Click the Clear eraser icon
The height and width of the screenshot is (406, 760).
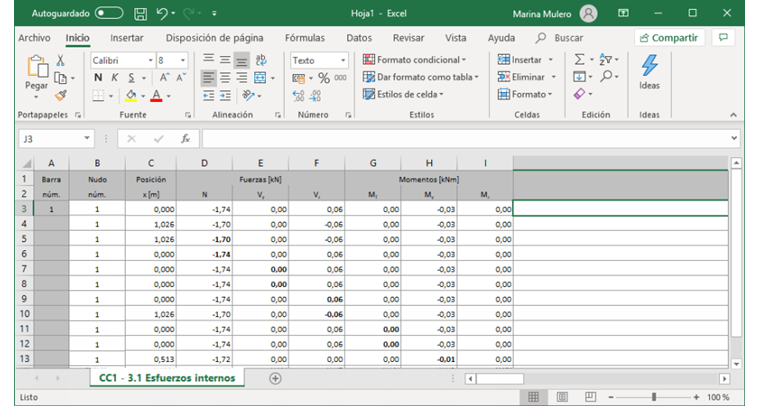pyautogui.click(x=579, y=94)
